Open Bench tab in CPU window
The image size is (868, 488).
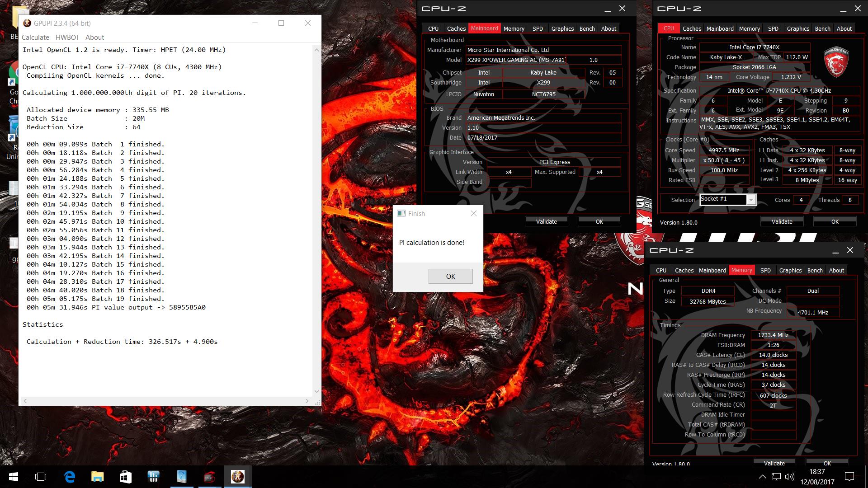pos(822,28)
